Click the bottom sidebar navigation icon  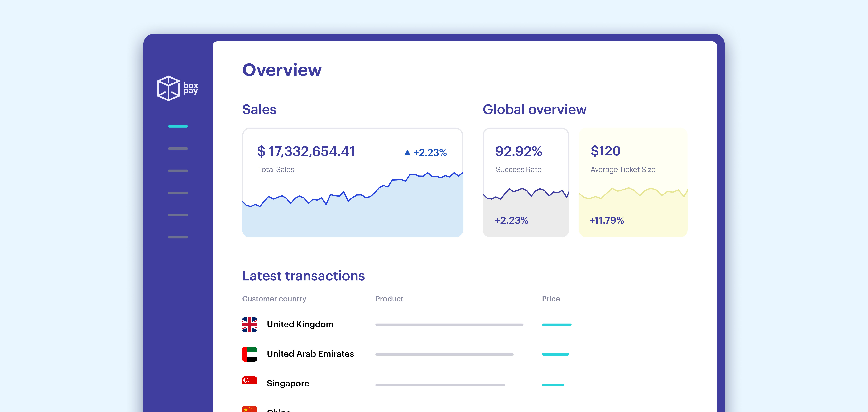point(178,237)
